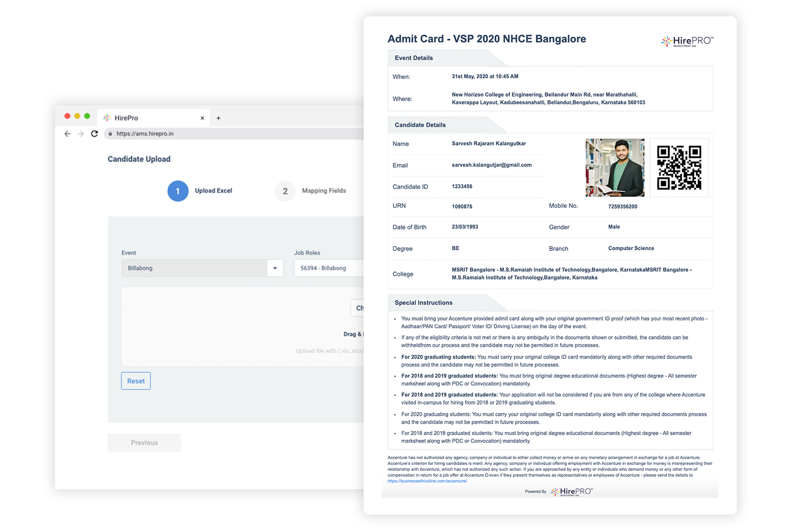Click the page reload icon
The image size is (812, 531).
coord(94,134)
